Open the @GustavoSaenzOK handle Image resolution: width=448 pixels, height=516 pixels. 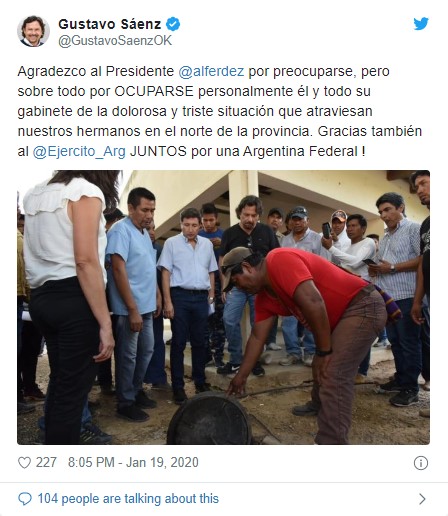tap(115, 41)
